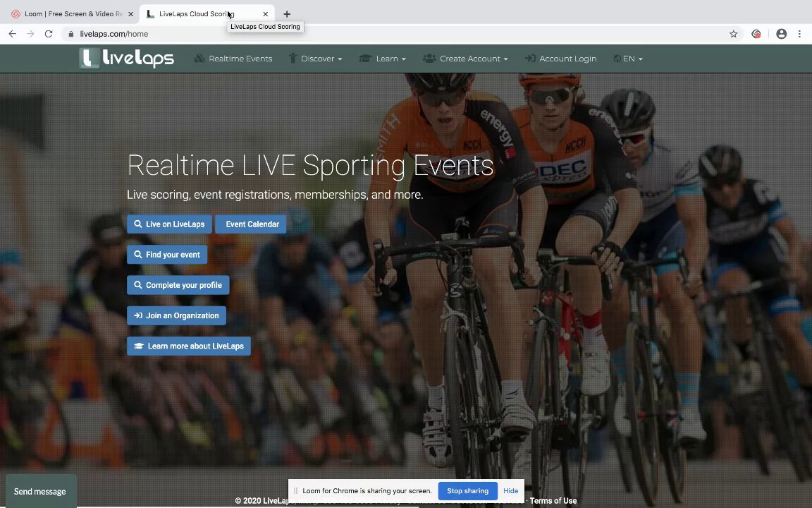The height and width of the screenshot is (508, 812).
Task: Expand the Create Account dropdown
Action: (465, 59)
